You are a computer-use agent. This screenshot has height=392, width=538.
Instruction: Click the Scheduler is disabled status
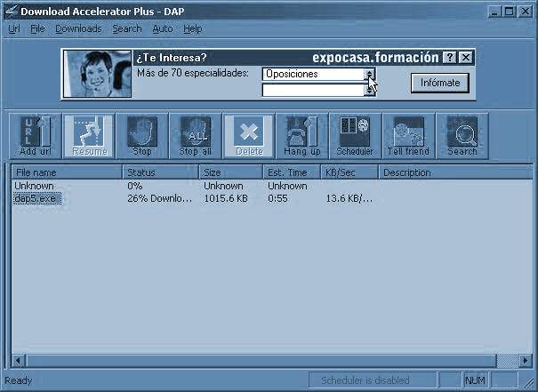[x=373, y=380]
